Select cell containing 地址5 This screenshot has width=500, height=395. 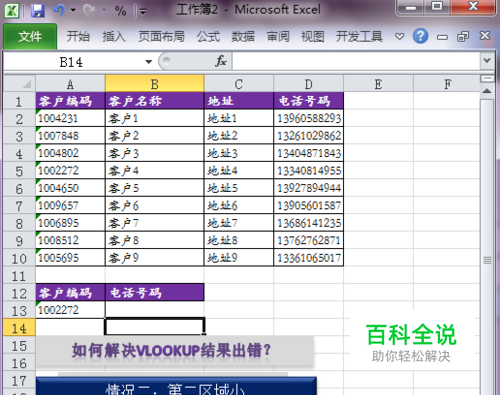click(x=239, y=188)
